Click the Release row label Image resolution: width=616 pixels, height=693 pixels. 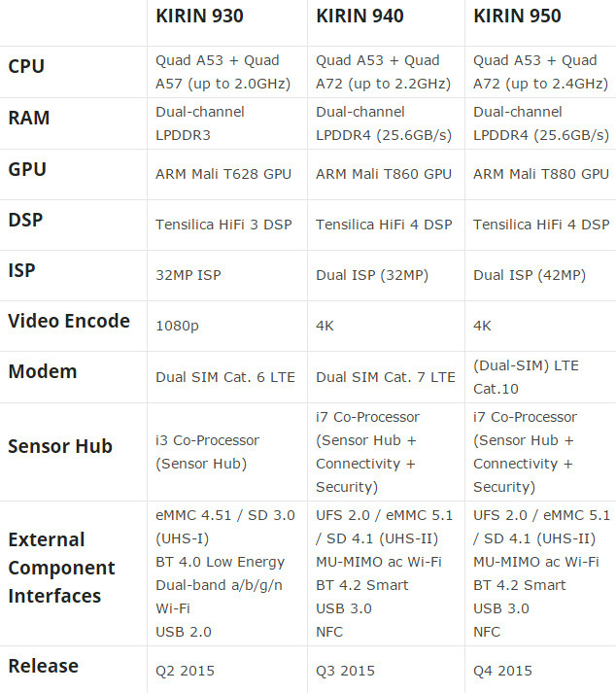tap(44, 666)
